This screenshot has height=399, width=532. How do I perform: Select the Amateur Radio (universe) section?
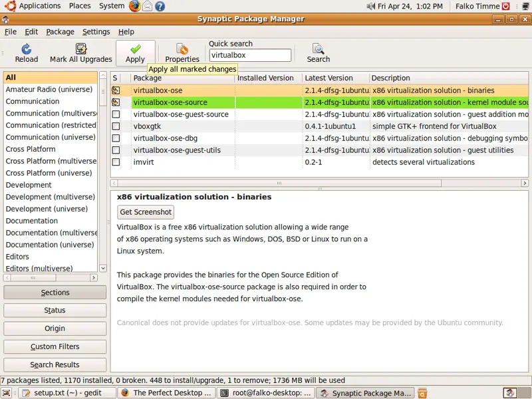51,89
